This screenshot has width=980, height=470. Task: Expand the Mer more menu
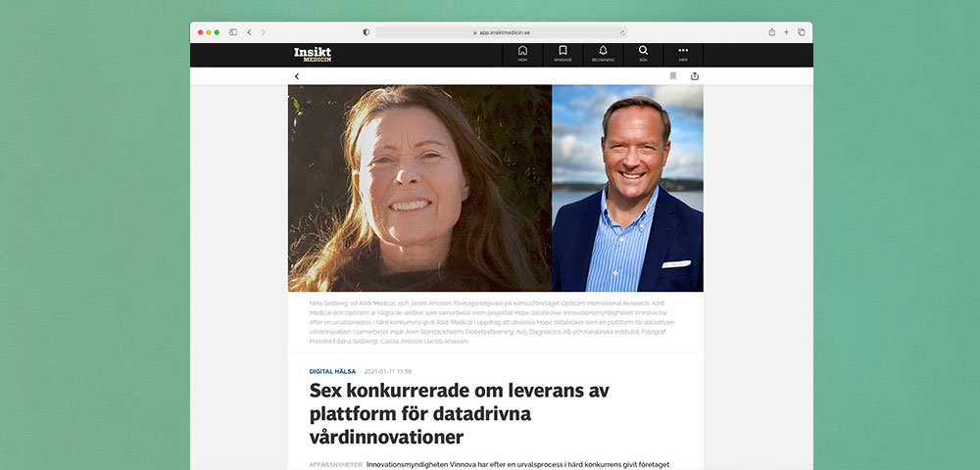click(682, 54)
